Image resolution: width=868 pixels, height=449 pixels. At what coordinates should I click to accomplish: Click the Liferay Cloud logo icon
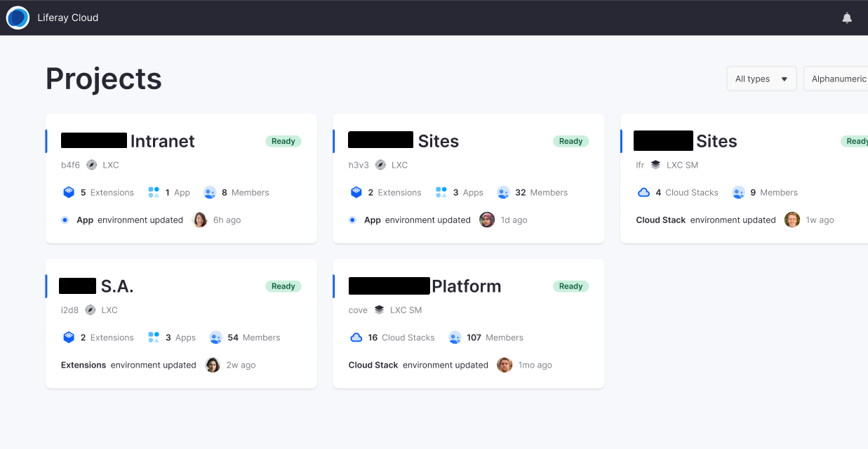click(x=18, y=18)
